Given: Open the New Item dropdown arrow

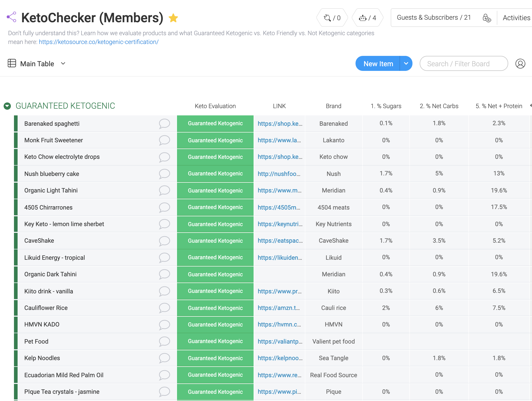Looking at the screenshot, I should tap(406, 64).
